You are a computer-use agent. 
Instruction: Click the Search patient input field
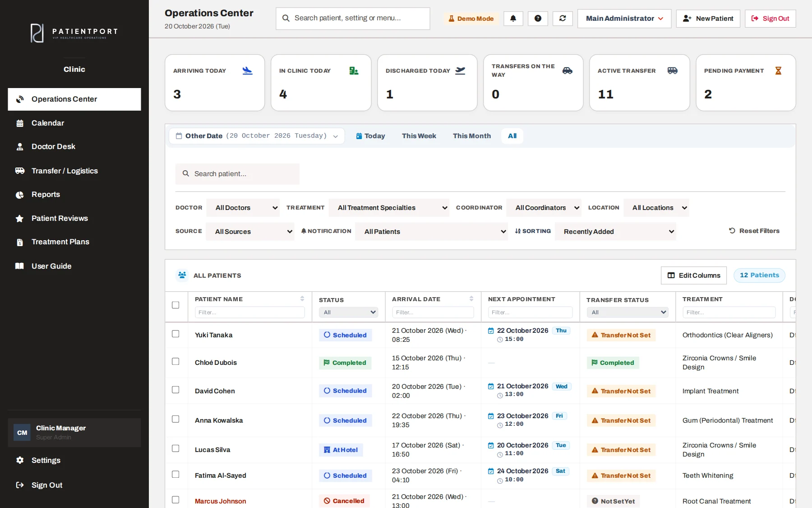(237, 174)
